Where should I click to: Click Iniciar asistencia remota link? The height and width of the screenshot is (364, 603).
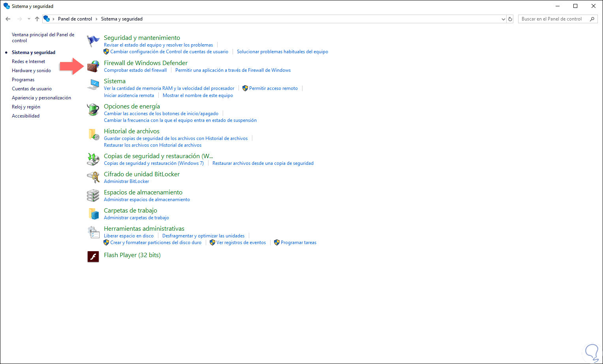129,95
